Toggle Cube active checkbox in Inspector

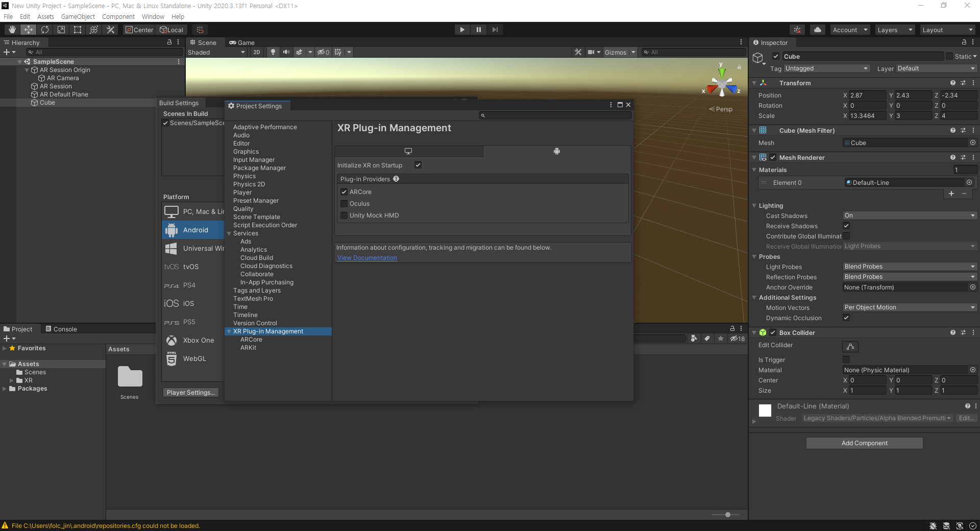pyautogui.click(x=776, y=56)
